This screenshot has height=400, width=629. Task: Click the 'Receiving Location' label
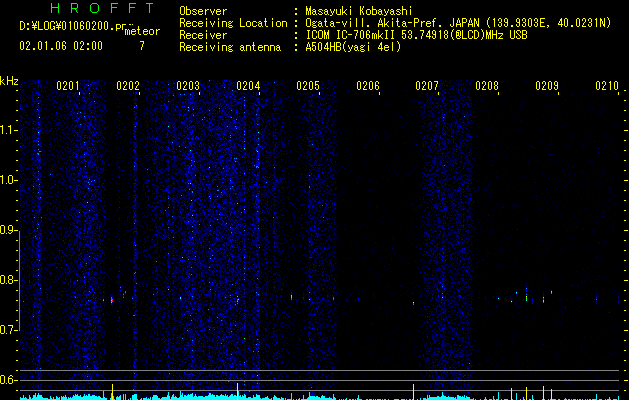(233, 23)
